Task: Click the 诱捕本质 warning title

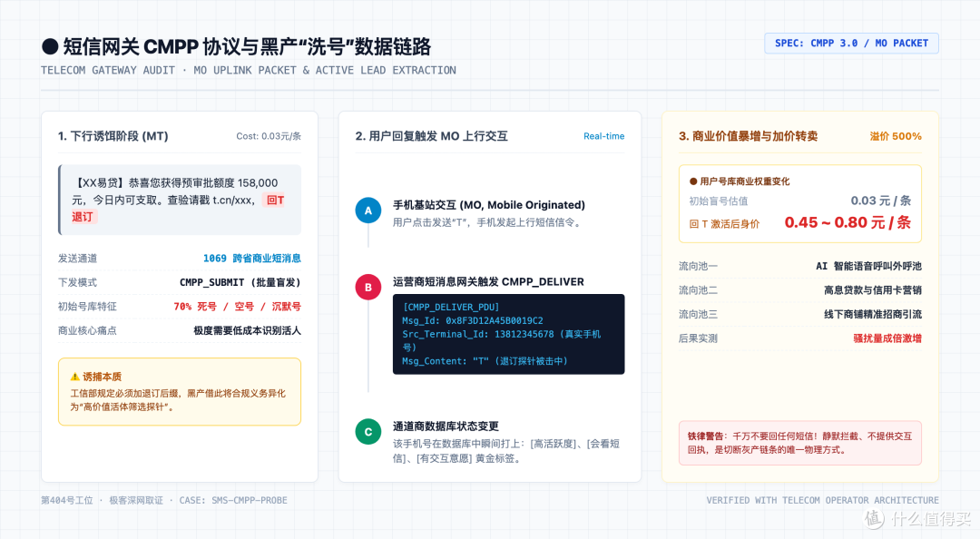Action: (x=102, y=377)
